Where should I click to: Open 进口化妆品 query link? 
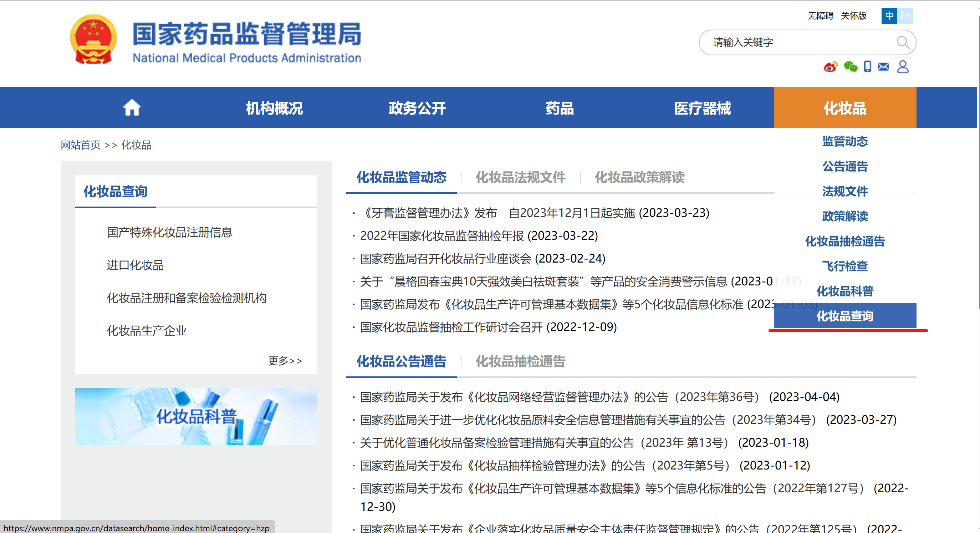(135, 265)
